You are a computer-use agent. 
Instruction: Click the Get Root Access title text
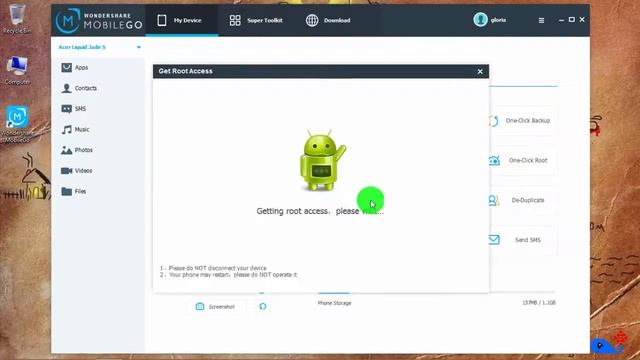pos(185,71)
